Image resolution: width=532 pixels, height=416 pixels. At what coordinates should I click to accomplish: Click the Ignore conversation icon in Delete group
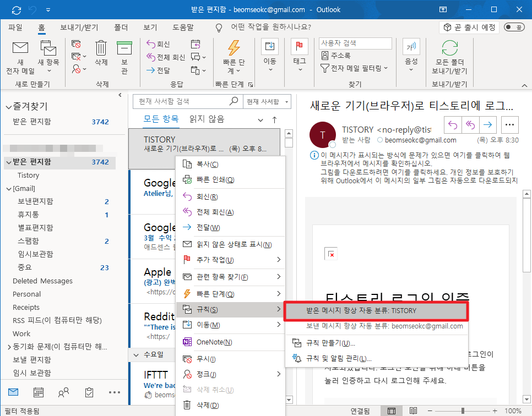76,43
